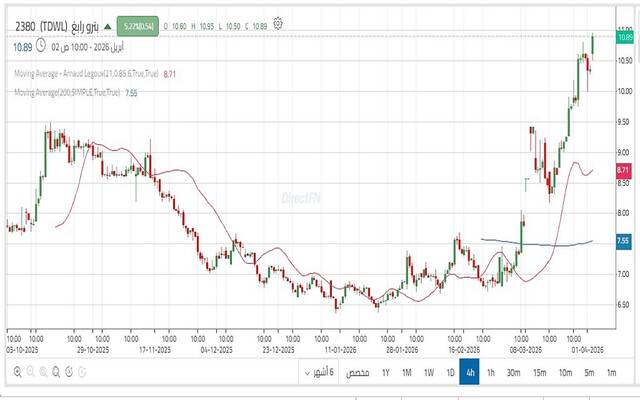This screenshot has height=400, width=640.
Task: Switch to 1D interval
Action: (x=450, y=373)
